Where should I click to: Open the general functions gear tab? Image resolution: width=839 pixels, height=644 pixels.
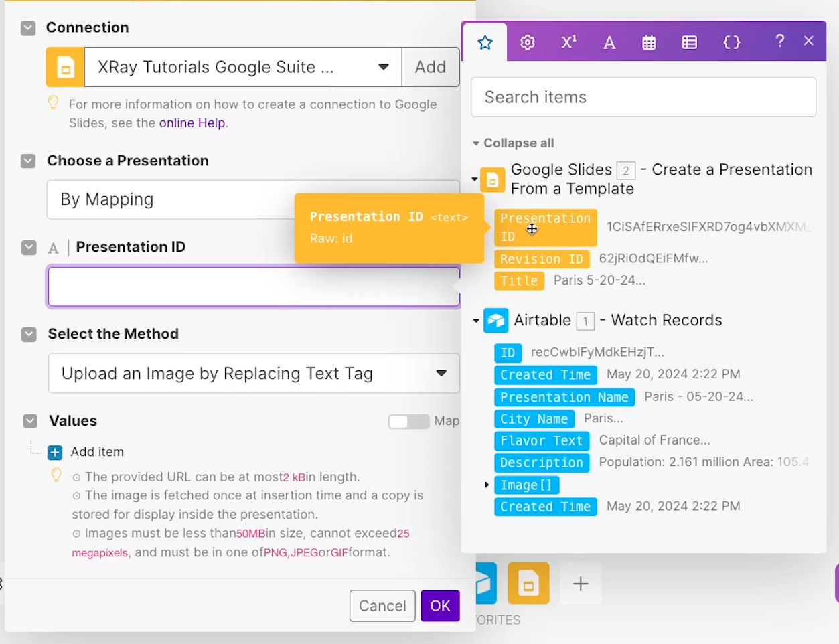point(528,43)
